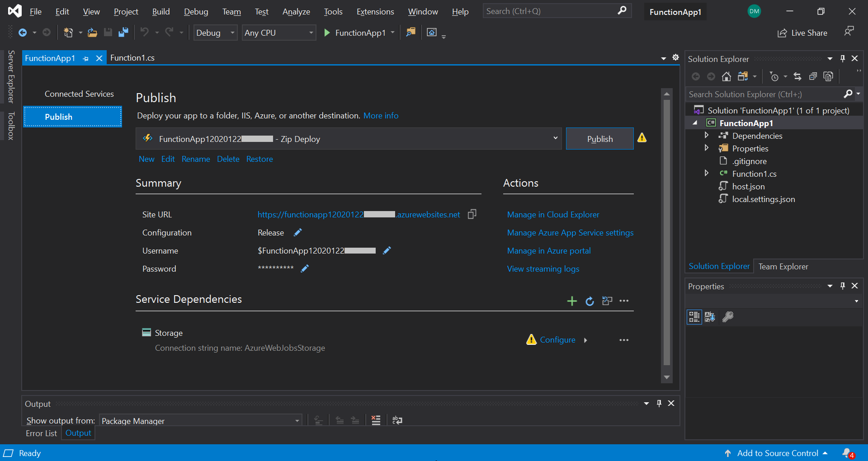This screenshot has width=868, height=461.
Task: Open the Package Manager output source dropdown
Action: [x=201, y=421]
